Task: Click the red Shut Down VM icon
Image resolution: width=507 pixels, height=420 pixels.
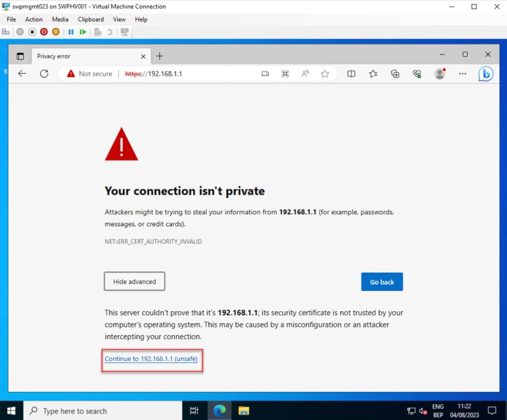Action: (x=44, y=32)
